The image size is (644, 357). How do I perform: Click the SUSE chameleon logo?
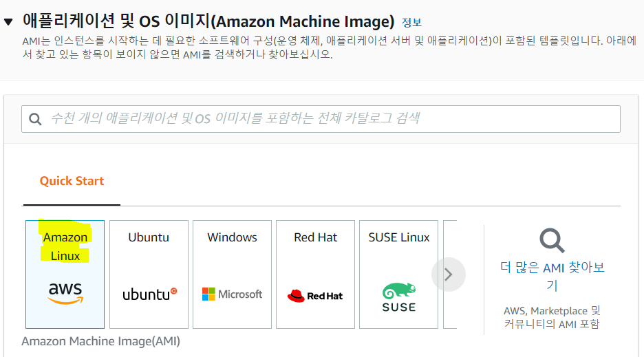tap(399, 297)
